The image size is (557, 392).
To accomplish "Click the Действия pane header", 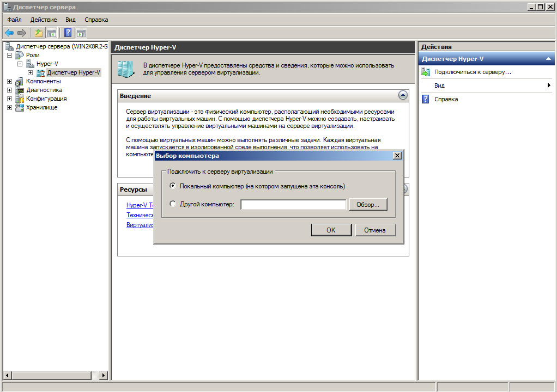I will 486,47.
